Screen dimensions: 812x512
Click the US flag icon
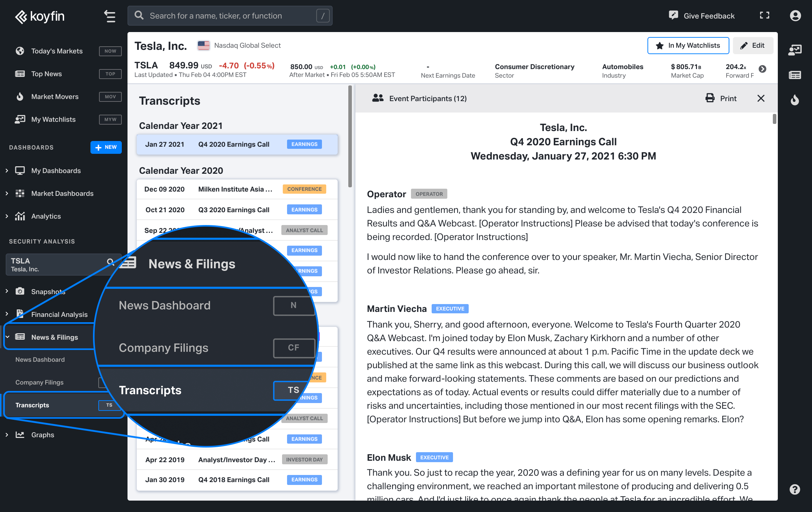click(x=204, y=45)
